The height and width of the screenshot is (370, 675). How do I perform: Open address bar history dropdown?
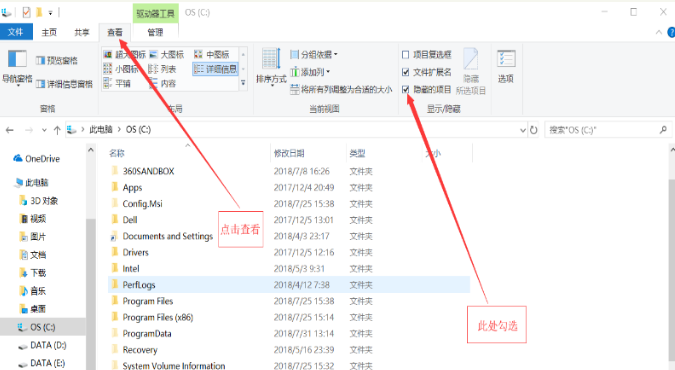pos(523,130)
